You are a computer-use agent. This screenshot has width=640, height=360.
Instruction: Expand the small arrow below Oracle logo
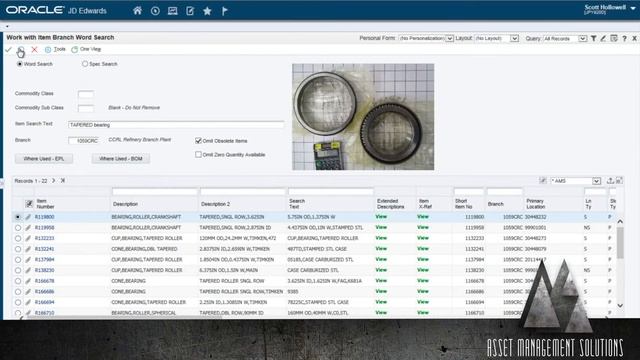[7, 27]
